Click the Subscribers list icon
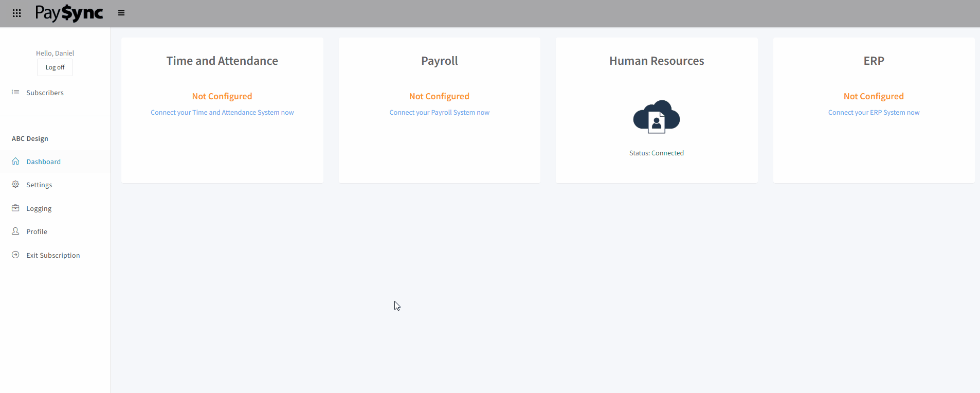 click(x=15, y=93)
